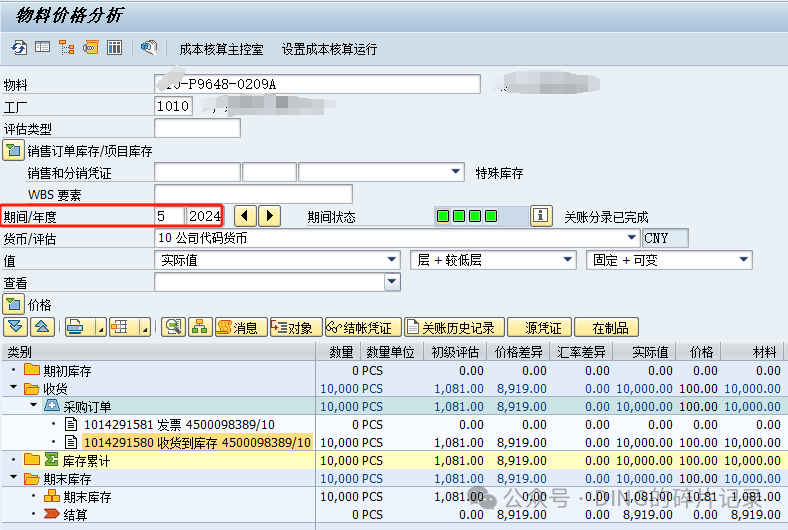Click the 工厂 field showing 1010
This screenshot has width=788, height=530.
(173, 106)
